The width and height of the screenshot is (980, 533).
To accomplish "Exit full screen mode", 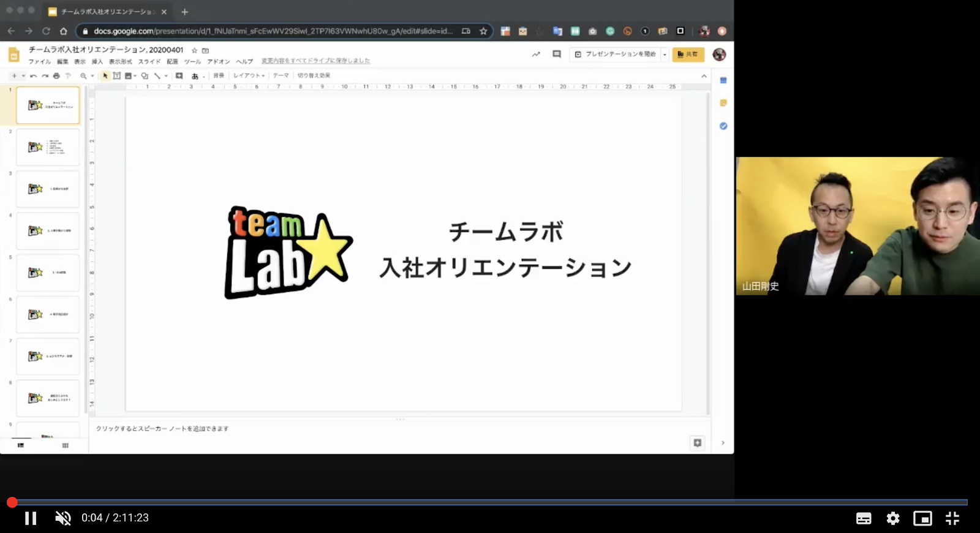I will point(952,518).
